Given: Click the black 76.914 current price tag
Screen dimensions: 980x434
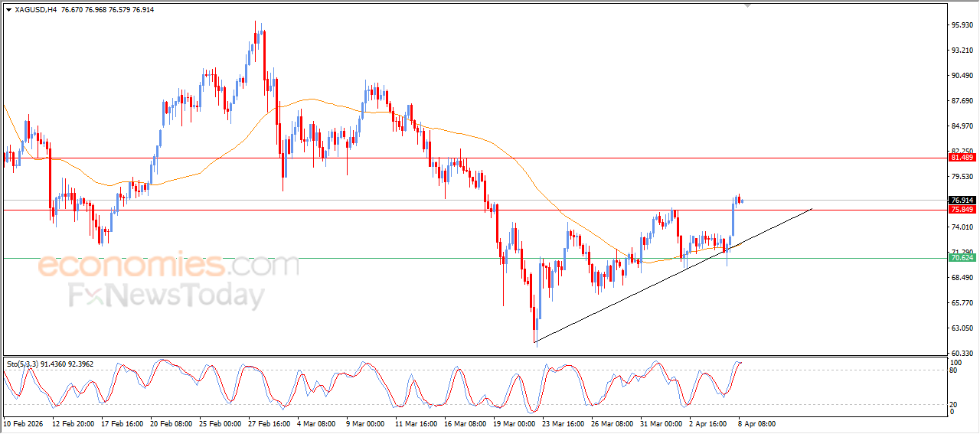Looking at the screenshot, I should 962,200.
